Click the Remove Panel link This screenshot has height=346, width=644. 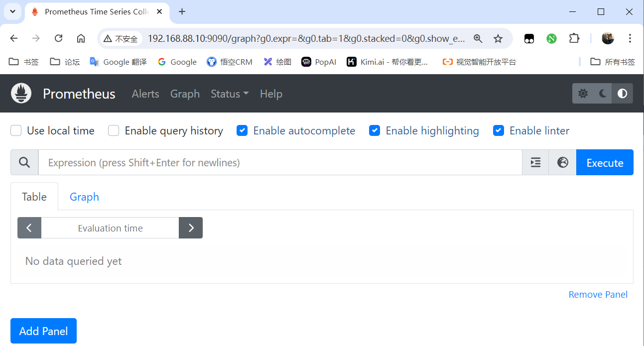pyautogui.click(x=598, y=294)
